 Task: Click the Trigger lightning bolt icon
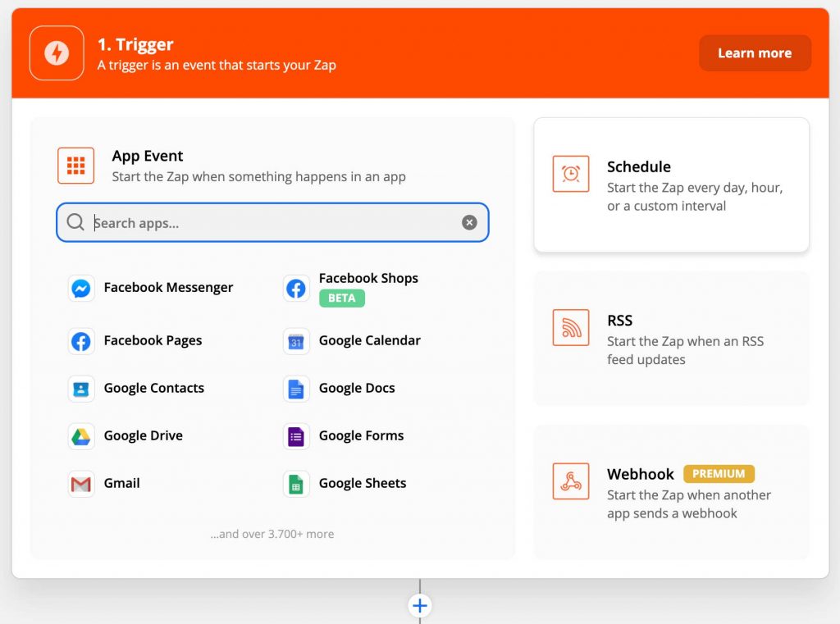point(57,53)
